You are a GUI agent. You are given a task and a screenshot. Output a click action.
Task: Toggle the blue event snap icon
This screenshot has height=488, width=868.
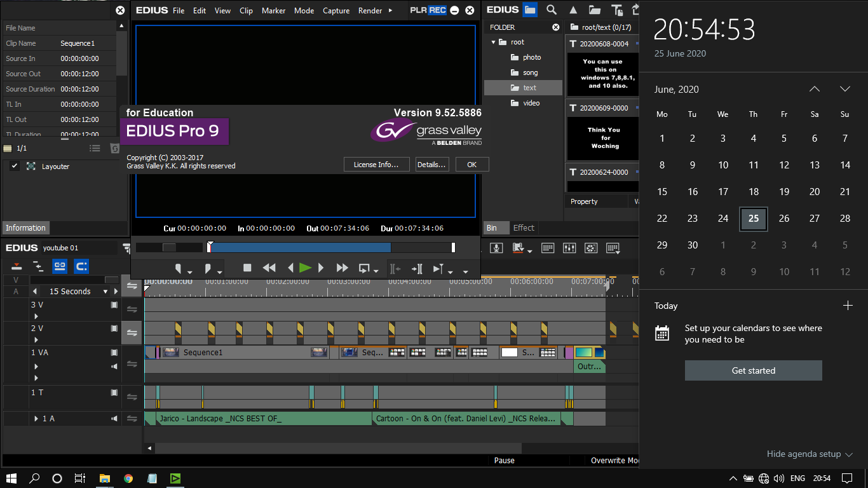coord(81,266)
